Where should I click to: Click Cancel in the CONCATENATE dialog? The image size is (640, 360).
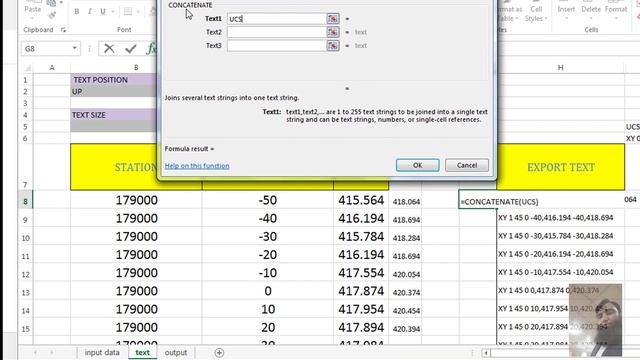(x=467, y=165)
